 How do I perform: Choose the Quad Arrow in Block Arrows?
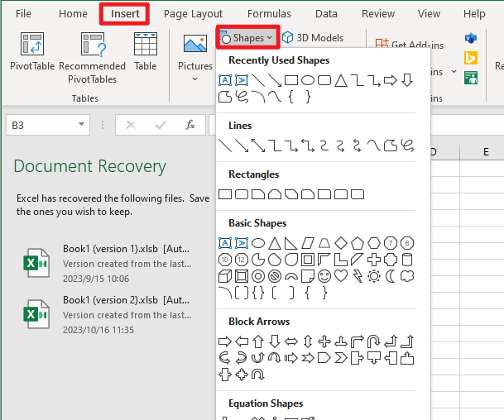coord(324,341)
